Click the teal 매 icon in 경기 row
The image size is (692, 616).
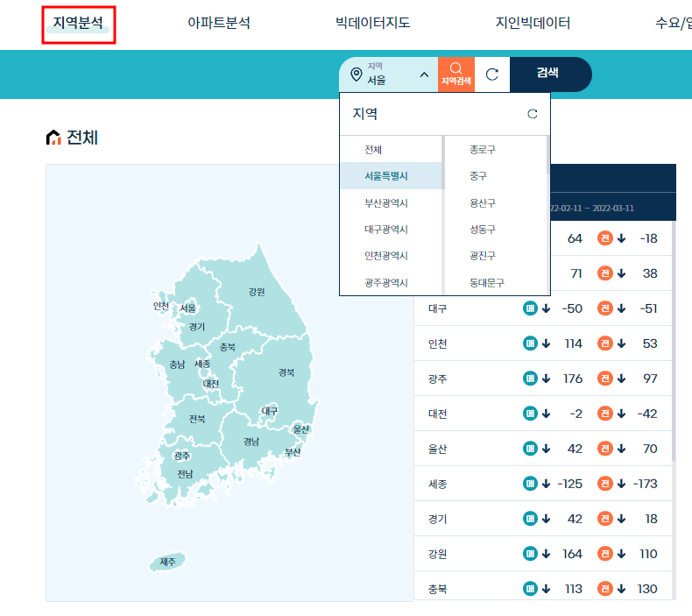coord(530,519)
